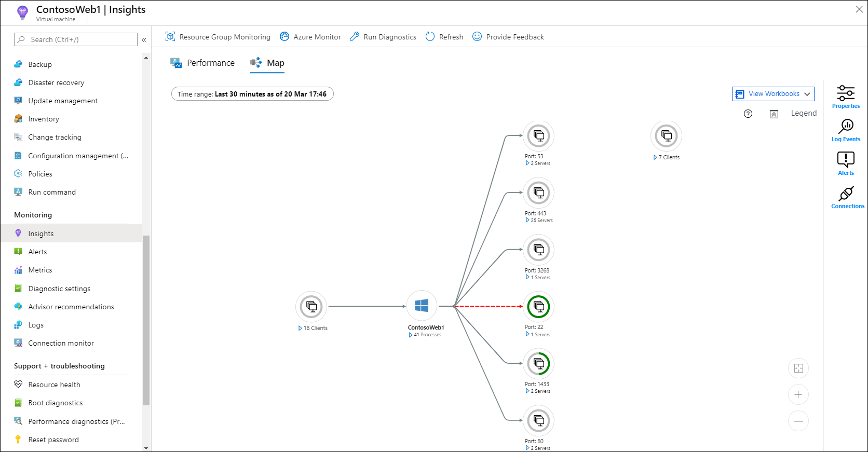Expand the 18 Clients group
This screenshot has height=452, width=868.
[x=300, y=328]
